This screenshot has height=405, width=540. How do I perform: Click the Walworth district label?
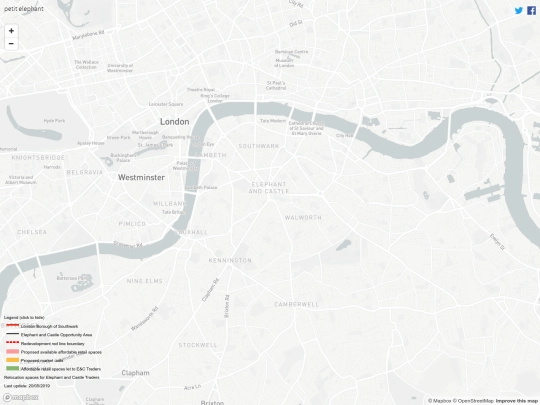tap(303, 218)
